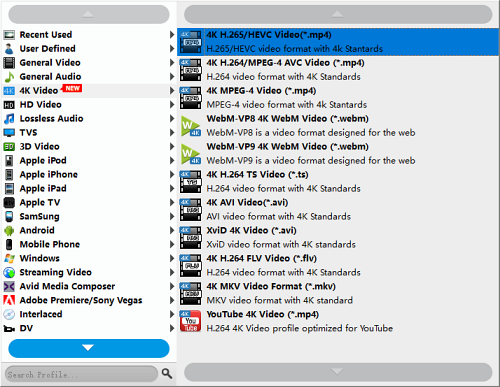This screenshot has width=500, height=387.
Task: Choose XviD 4K Video (*.avi) format
Action: click(338, 238)
